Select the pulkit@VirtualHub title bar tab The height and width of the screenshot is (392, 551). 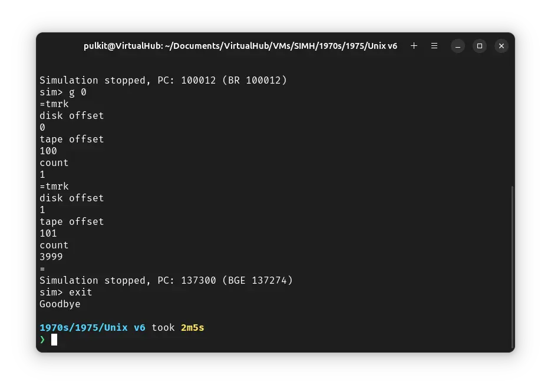pos(240,46)
